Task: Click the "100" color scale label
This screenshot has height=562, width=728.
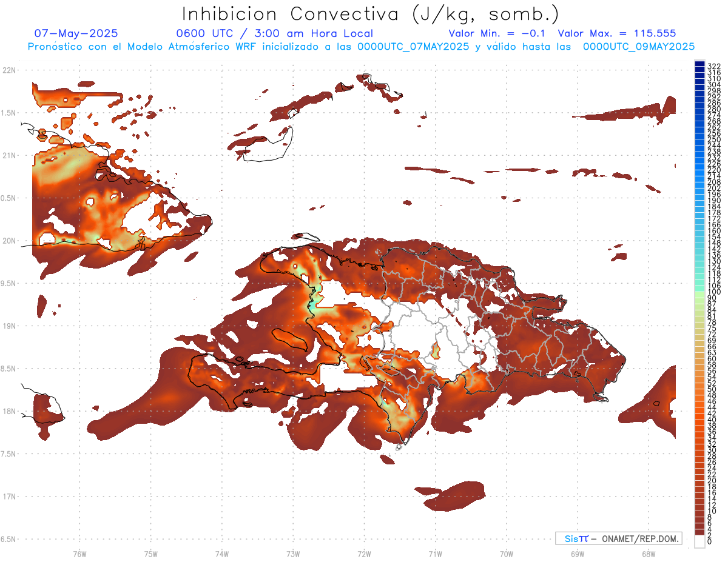Action: [x=714, y=292]
